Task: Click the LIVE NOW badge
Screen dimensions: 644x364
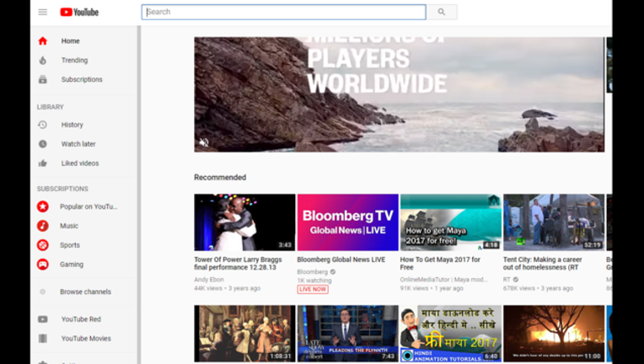Action: (x=313, y=289)
